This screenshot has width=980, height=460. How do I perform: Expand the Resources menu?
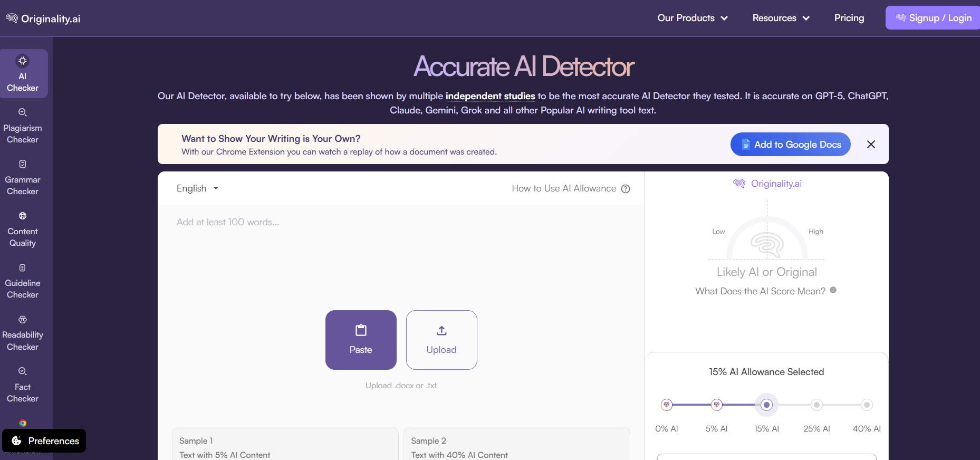click(x=781, y=18)
